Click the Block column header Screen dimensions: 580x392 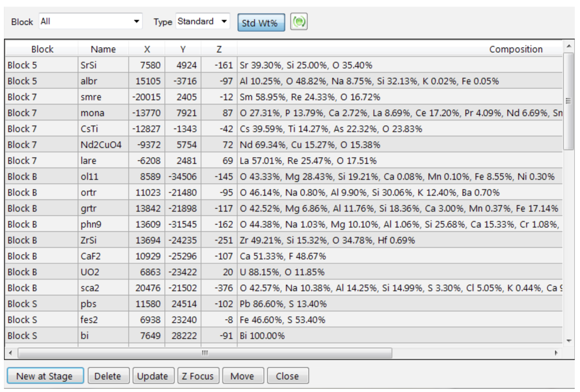coord(42,49)
